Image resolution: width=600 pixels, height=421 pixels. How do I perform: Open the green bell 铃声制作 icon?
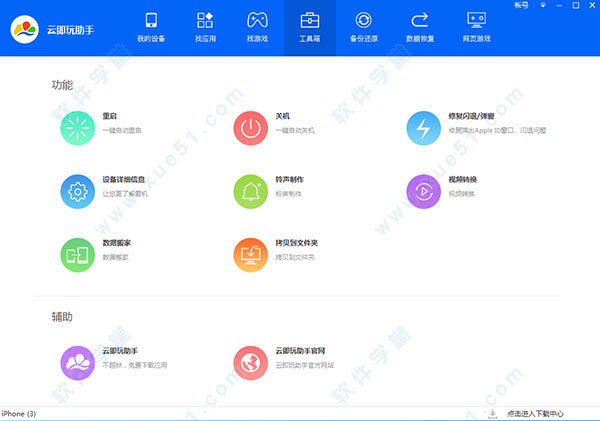(x=251, y=192)
